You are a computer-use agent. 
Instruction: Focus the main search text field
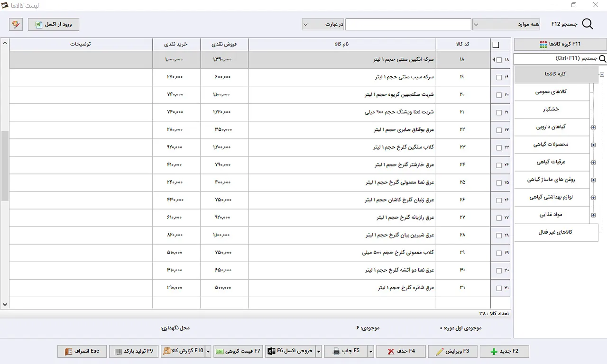[408, 24]
